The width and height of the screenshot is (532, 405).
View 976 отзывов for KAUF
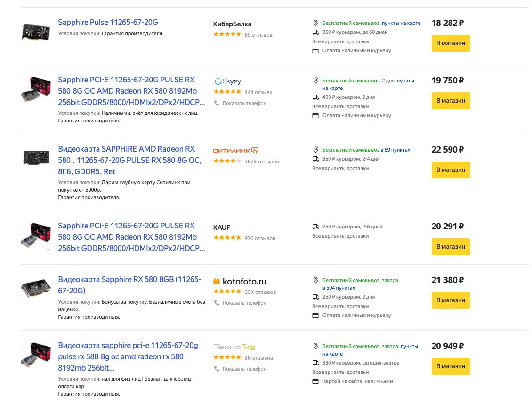pyautogui.click(x=260, y=238)
